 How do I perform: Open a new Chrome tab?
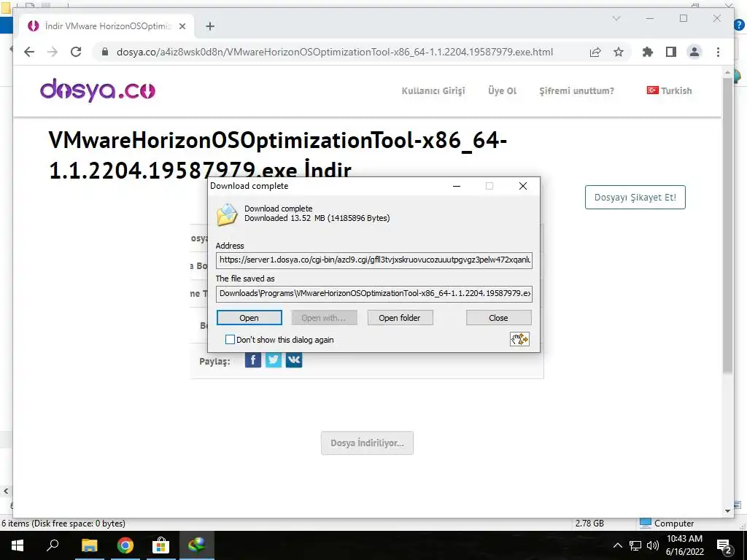pyautogui.click(x=210, y=26)
